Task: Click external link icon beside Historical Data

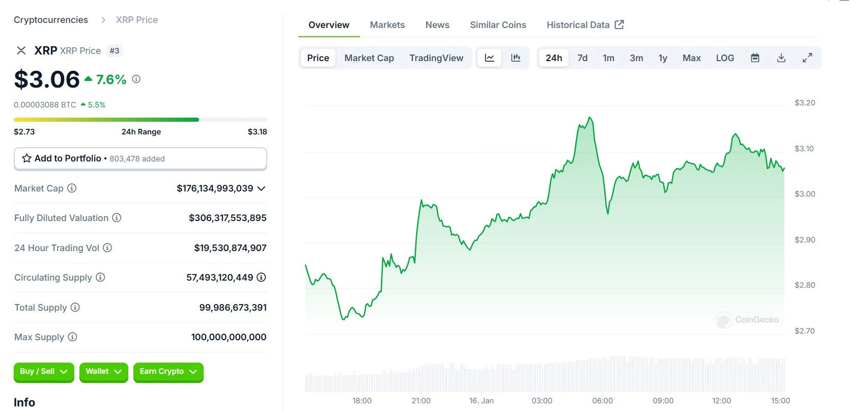Action: tap(619, 24)
